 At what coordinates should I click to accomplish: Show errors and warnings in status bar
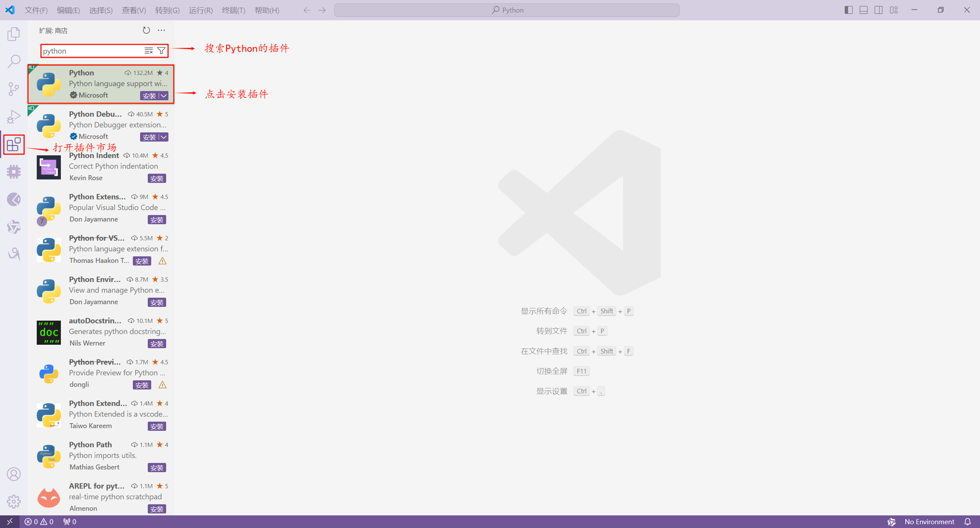point(39,521)
